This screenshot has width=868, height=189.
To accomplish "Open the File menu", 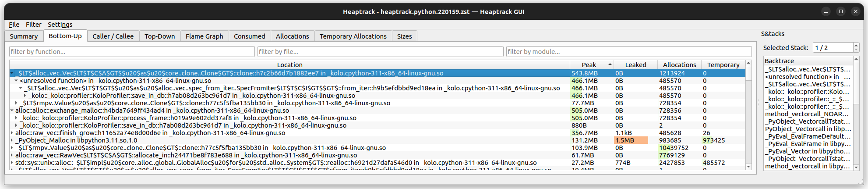I will [x=14, y=25].
